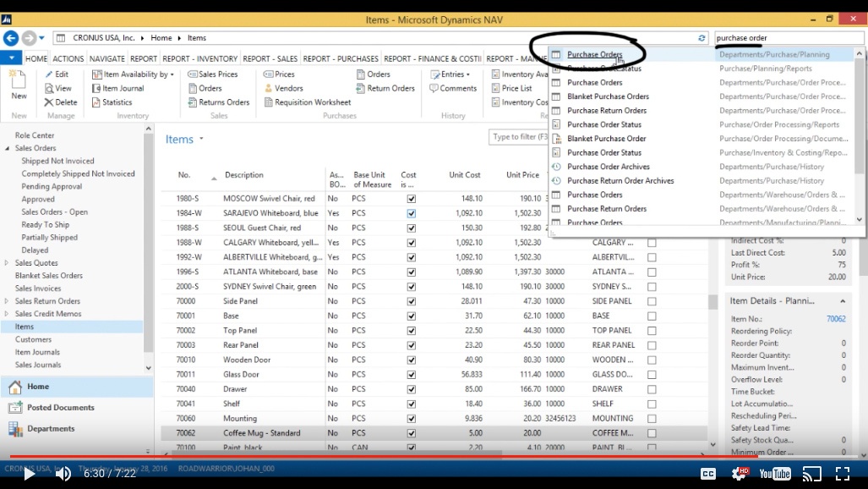The width and height of the screenshot is (868, 489).
Task: Enter video fullscreen mode
Action: pos(842,474)
